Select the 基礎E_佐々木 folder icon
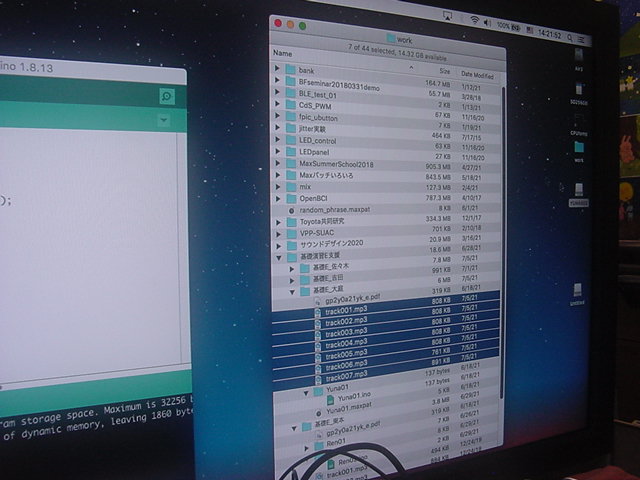Viewport: 640px width, 480px height. (304, 268)
